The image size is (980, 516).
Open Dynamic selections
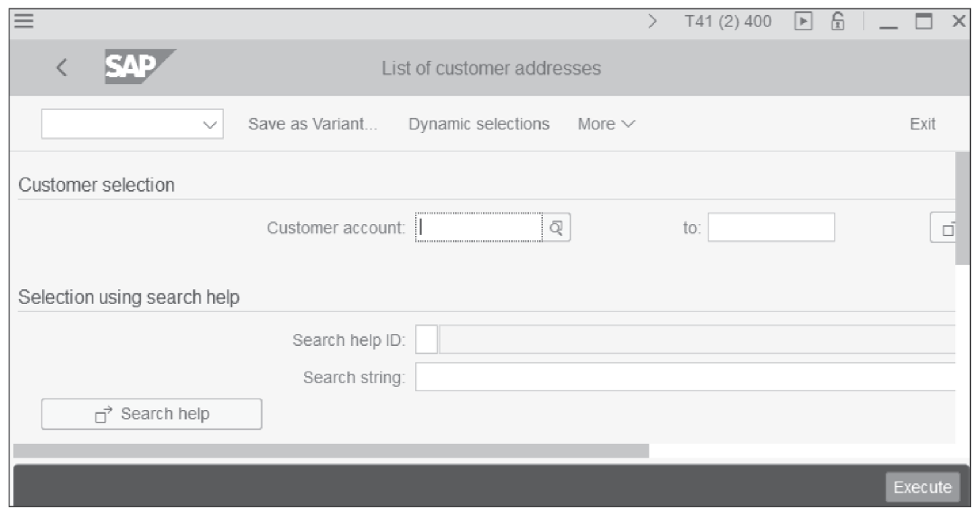pyautogui.click(x=479, y=124)
